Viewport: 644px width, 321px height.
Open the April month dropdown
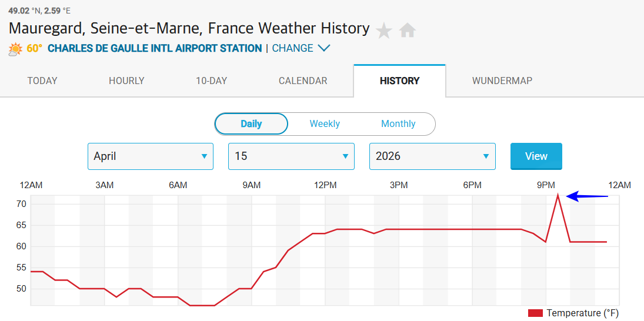(151, 156)
